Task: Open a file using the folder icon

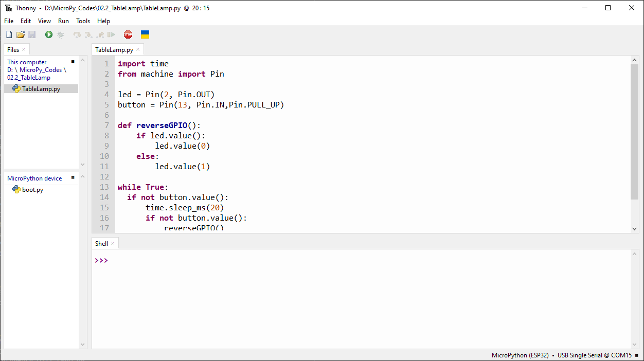Action: tap(21, 34)
